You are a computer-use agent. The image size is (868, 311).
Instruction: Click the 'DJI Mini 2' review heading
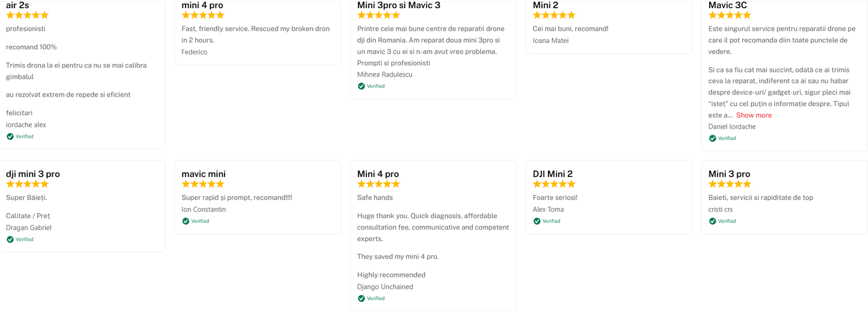[x=552, y=174]
